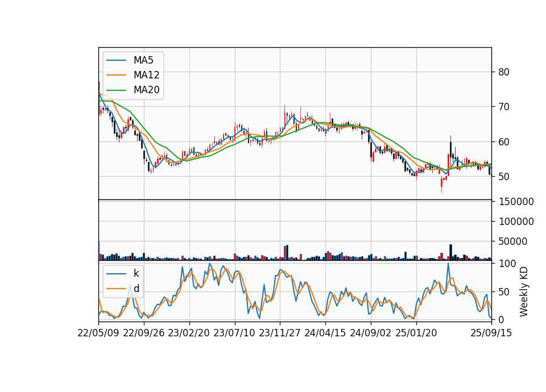Click the MA12 legend label
The width and height of the screenshot is (546, 392).
point(146,75)
